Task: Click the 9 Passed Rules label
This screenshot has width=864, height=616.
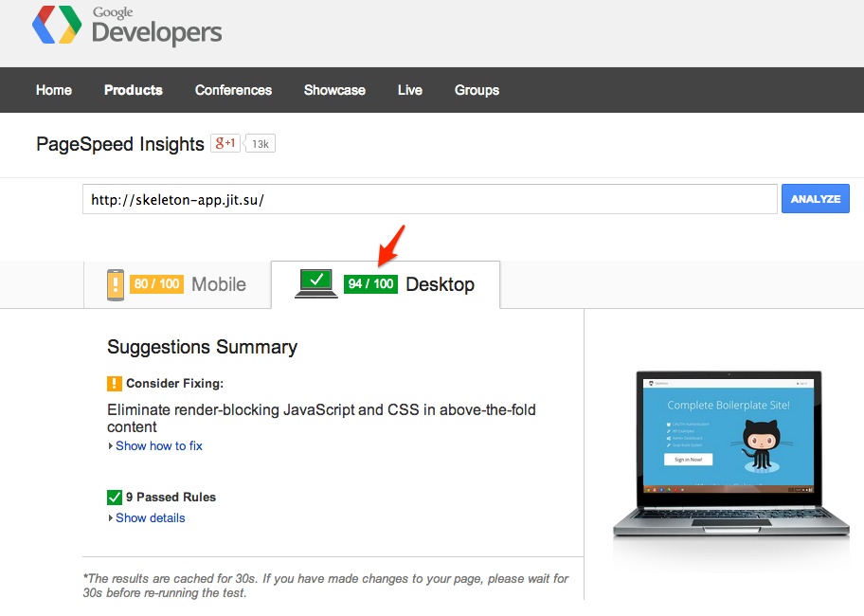Action: pyautogui.click(x=171, y=497)
